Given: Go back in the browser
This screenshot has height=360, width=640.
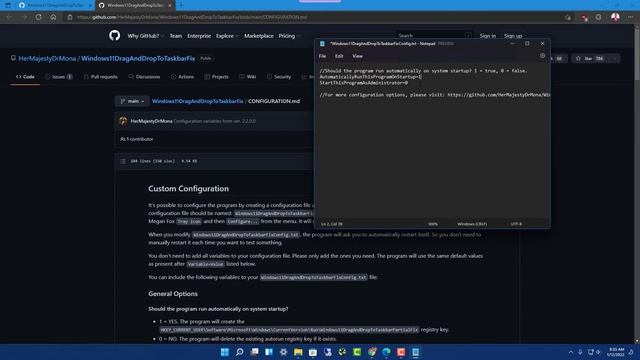Looking at the screenshot, I should click(x=9, y=17).
